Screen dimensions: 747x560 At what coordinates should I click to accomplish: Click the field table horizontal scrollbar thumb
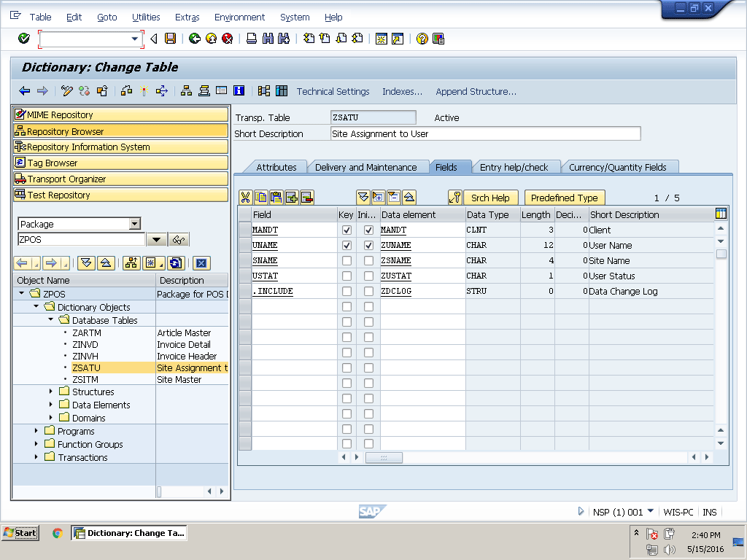click(384, 457)
